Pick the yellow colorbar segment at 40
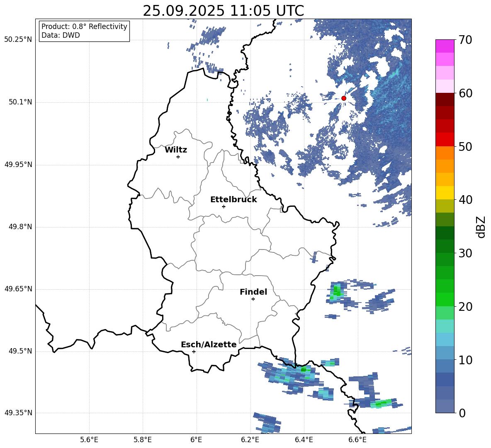This screenshot has height=448, width=491. tap(445, 193)
